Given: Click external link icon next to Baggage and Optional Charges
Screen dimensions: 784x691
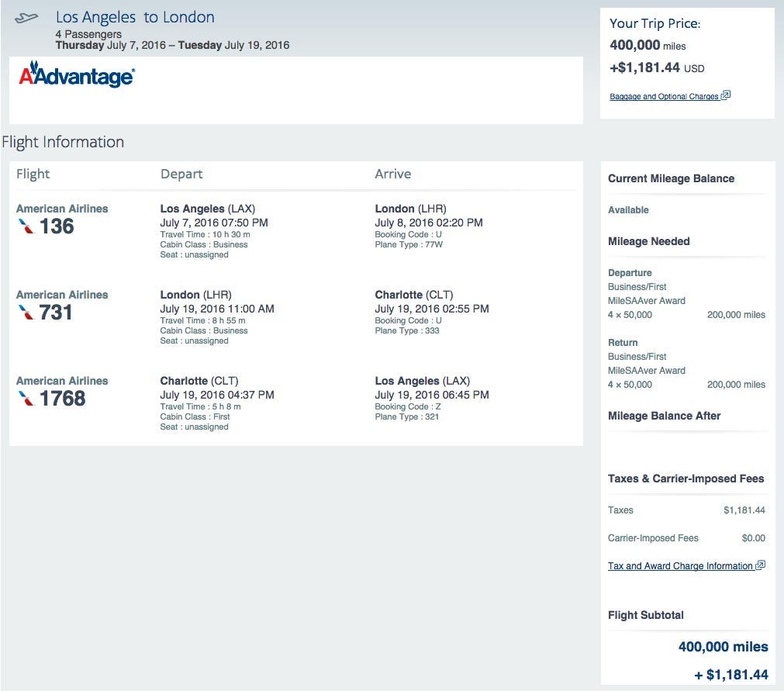Looking at the screenshot, I should (x=726, y=95).
